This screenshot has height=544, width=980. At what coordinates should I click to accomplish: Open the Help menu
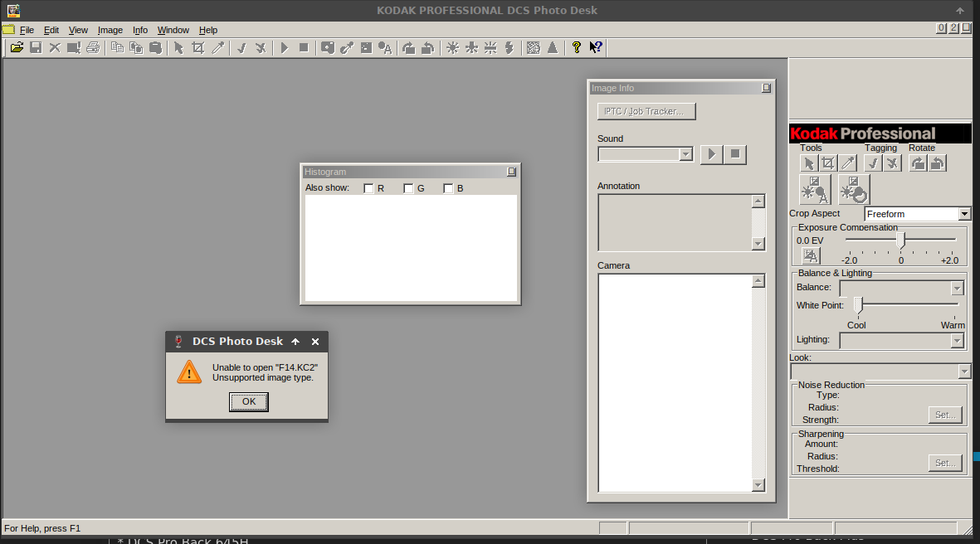(x=208, y=30)
